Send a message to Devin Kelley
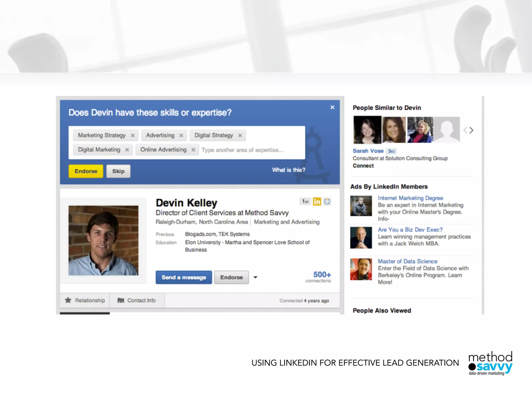Screen dimensions: 532x399 point(184,277)
